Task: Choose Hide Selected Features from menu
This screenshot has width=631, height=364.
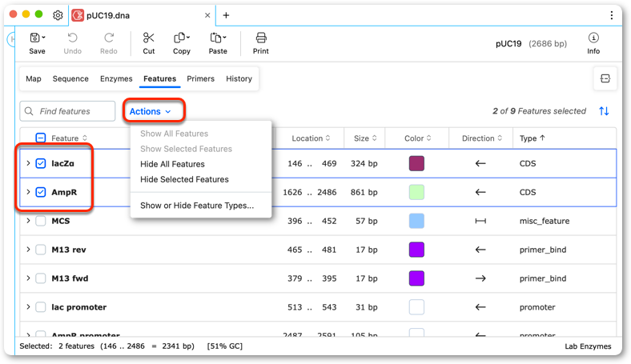Action: [184, 179]
